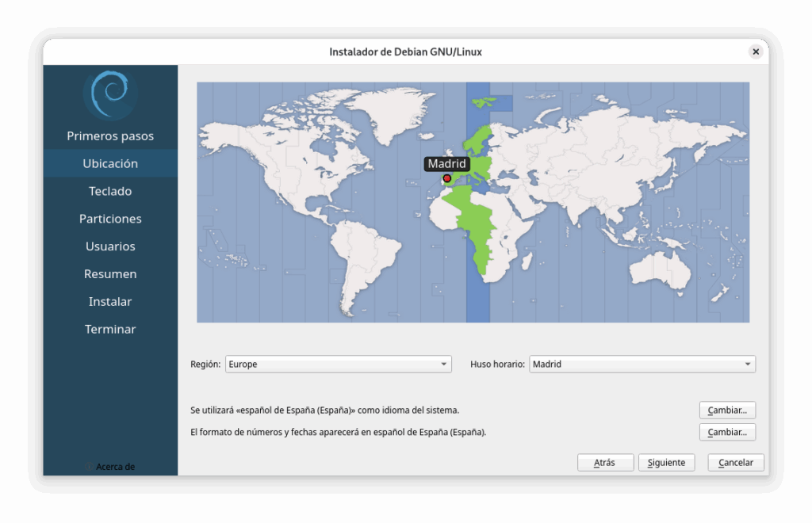Image resolution: width=812 pixels, height=523 pixels.
Task: Open the Teclado step
Action: click(110, 192)
